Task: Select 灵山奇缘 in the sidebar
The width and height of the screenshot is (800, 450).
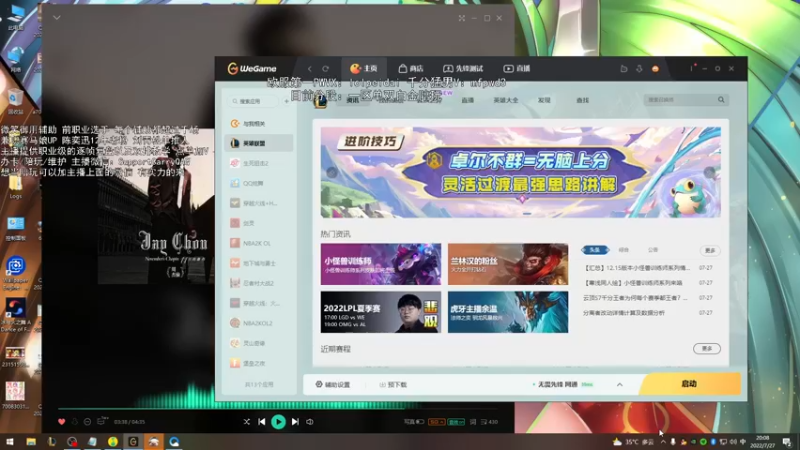Action: click(259, 343)
